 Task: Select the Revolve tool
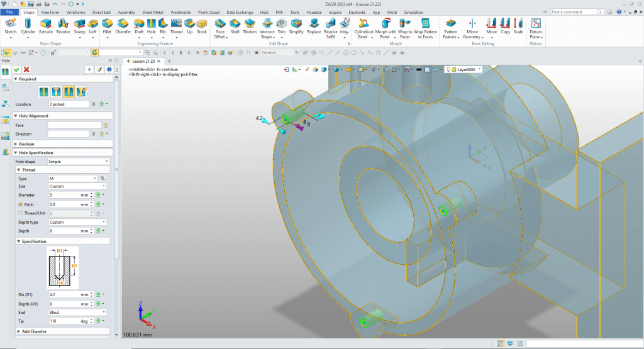pos(63,26)
